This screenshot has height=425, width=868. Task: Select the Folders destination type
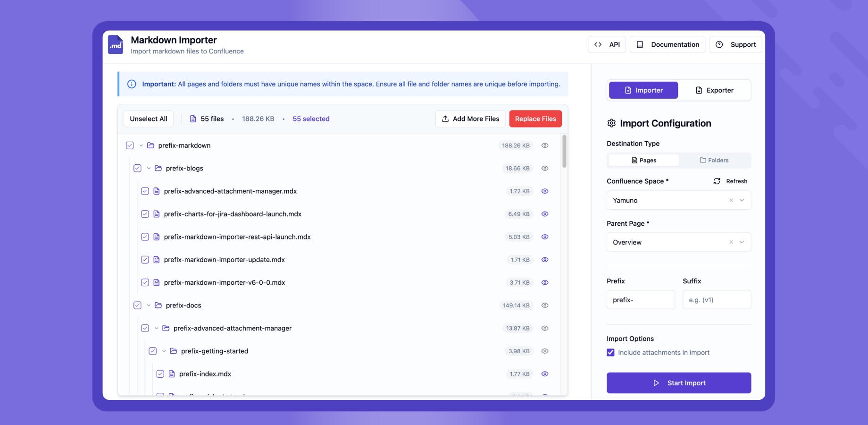tap(714, 160)
